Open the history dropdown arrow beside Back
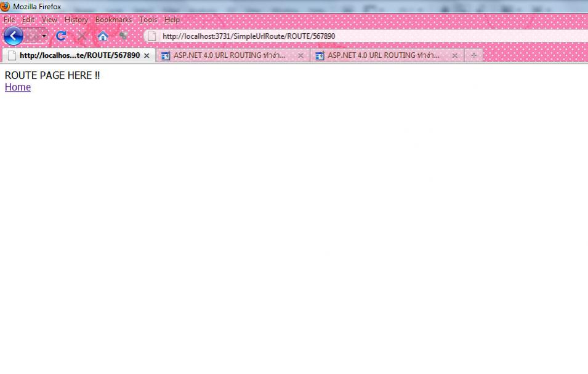 click(x=44, y=36)
